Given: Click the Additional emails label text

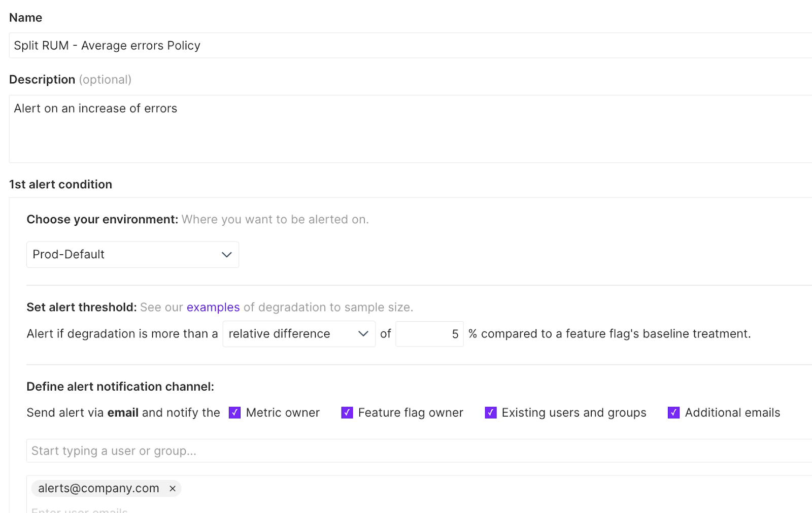Looking at the screenshot, I should [x=732, y=413].
